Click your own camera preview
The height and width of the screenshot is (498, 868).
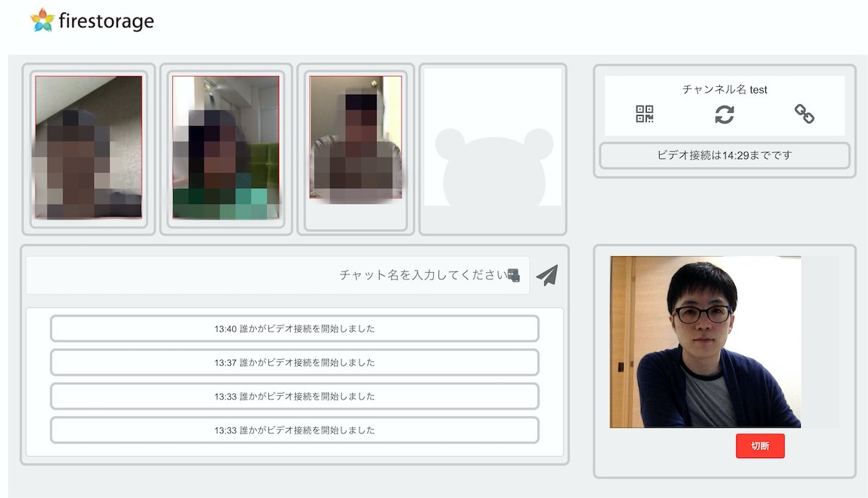[705, 342]
